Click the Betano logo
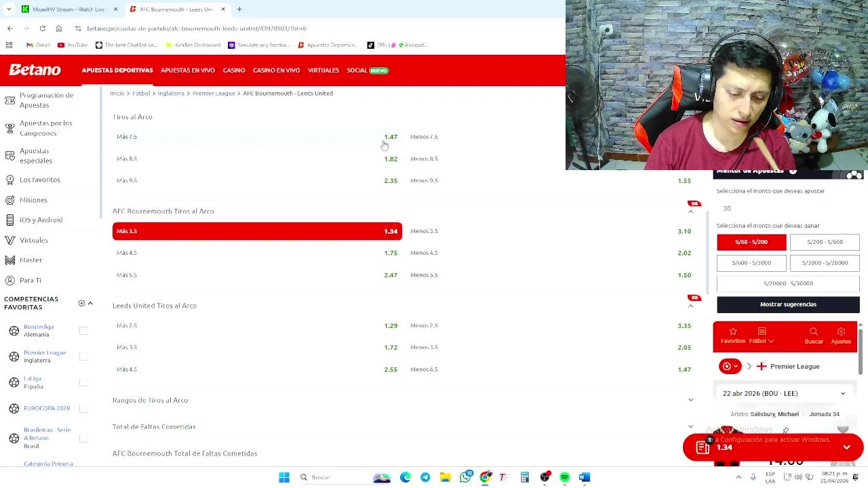Viewport: 868px width, 488px height. [35, 70]
